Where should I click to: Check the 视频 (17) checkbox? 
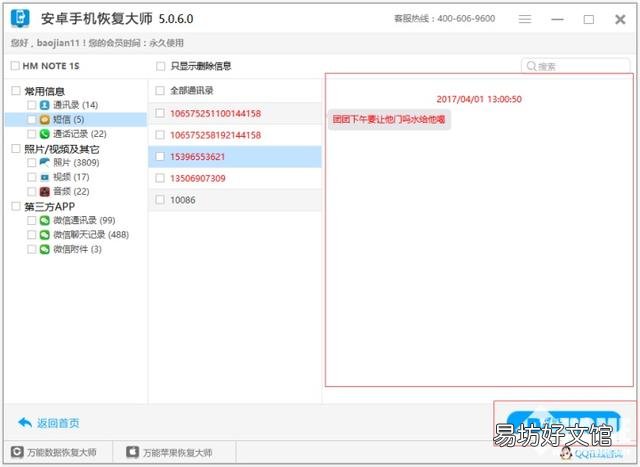tap(31, 177)
